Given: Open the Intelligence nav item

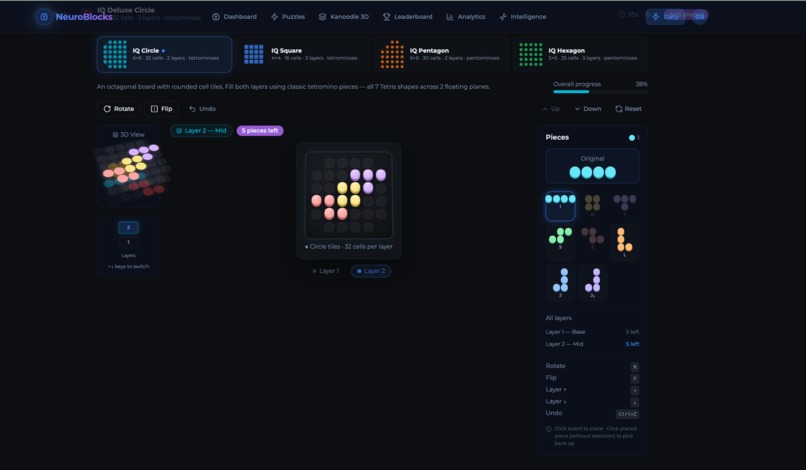Looking at the screenshot, I should click(x=523, y=17).
